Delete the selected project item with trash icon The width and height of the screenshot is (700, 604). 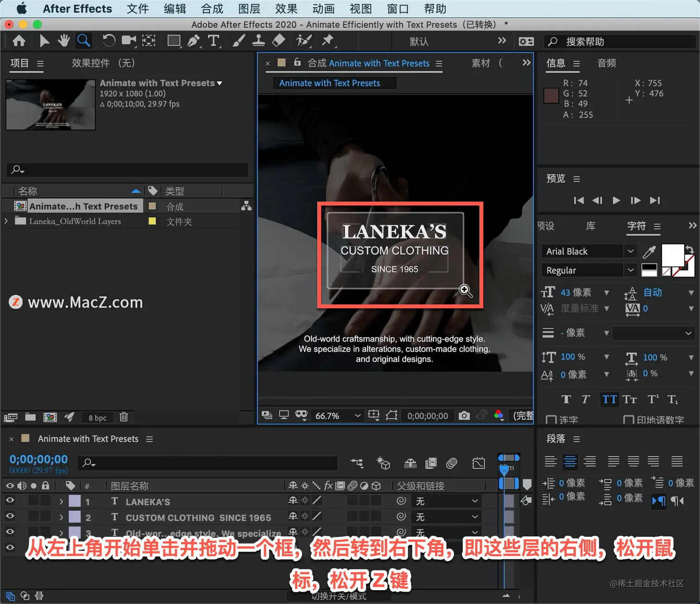point(124,417)
